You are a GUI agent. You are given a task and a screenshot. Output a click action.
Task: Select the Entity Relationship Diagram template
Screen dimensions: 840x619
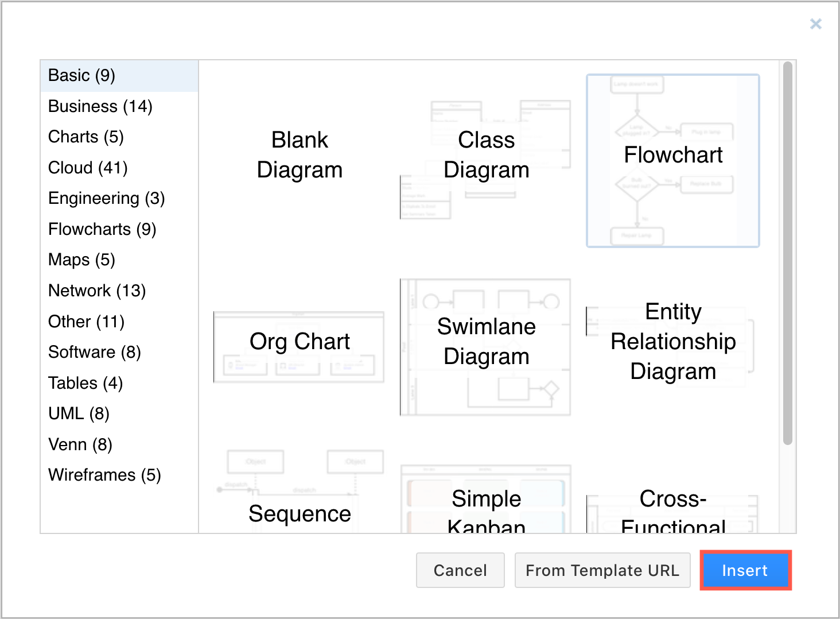pyautogui.click(x=673, y=341)
